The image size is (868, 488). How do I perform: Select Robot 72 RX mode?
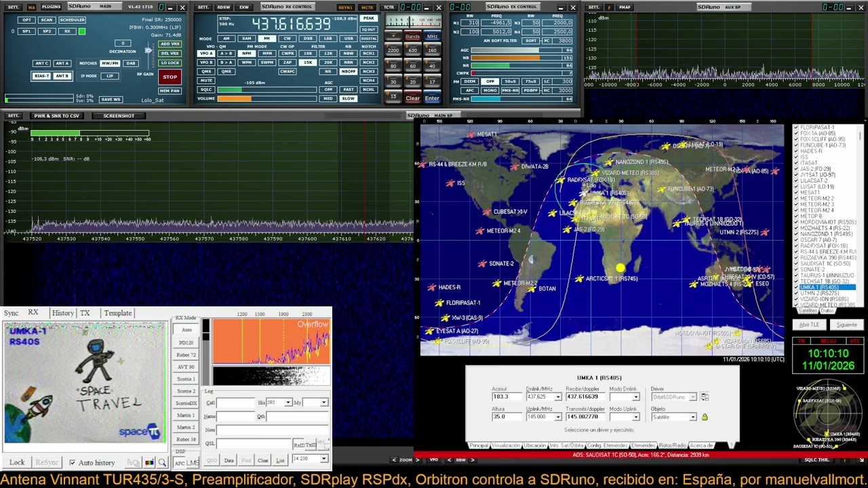coord(186,354)
